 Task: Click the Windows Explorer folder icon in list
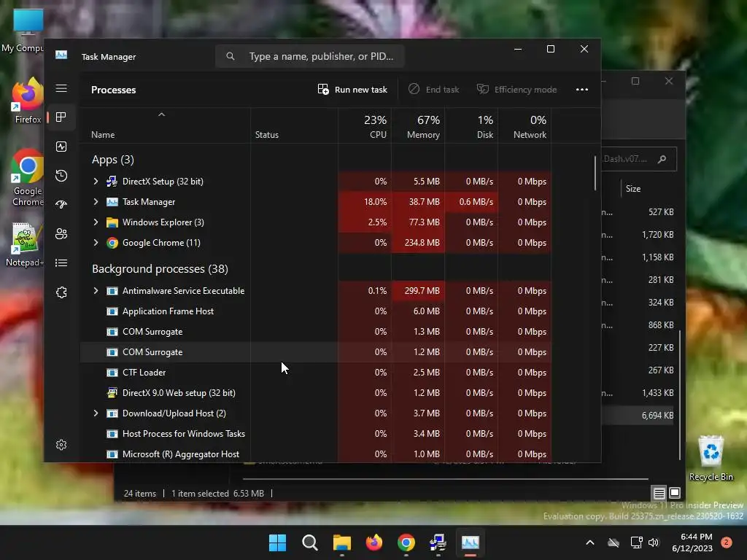[112, 222]
